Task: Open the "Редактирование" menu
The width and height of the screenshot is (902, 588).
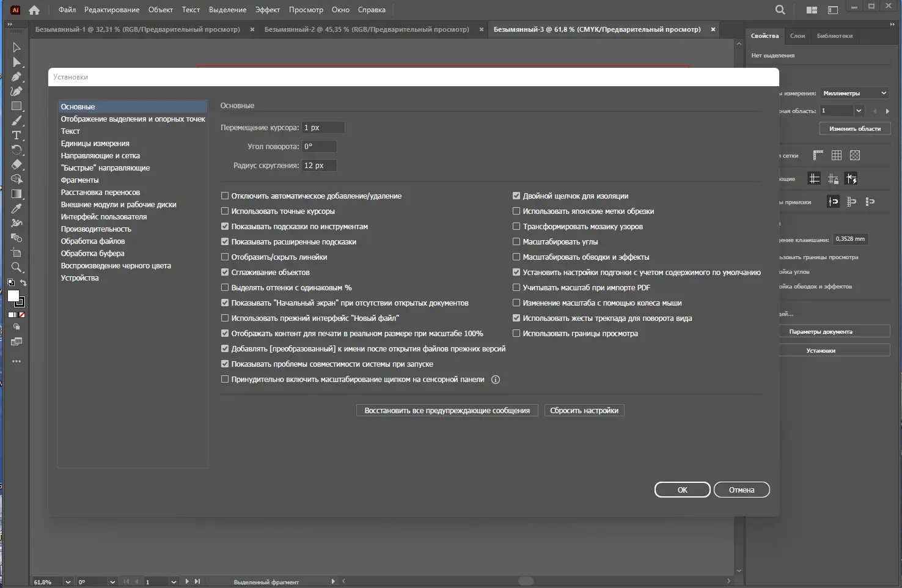Action: click(112, 10)
